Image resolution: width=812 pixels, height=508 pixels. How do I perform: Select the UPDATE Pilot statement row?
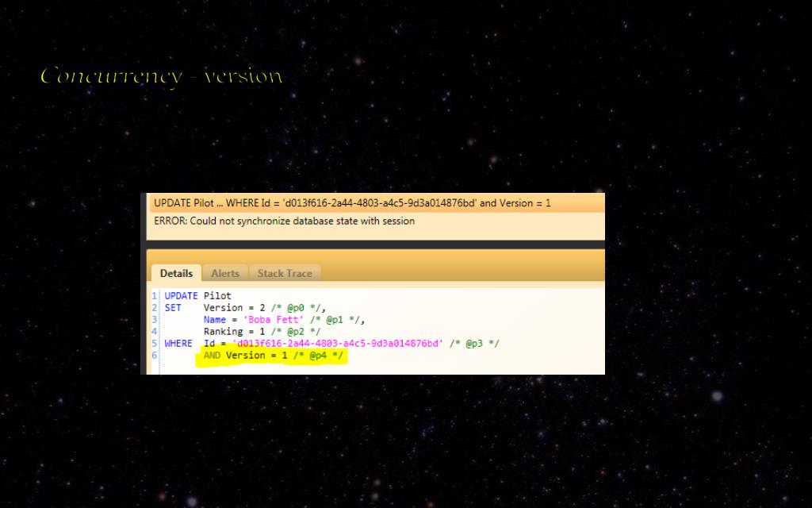(377, 203)
